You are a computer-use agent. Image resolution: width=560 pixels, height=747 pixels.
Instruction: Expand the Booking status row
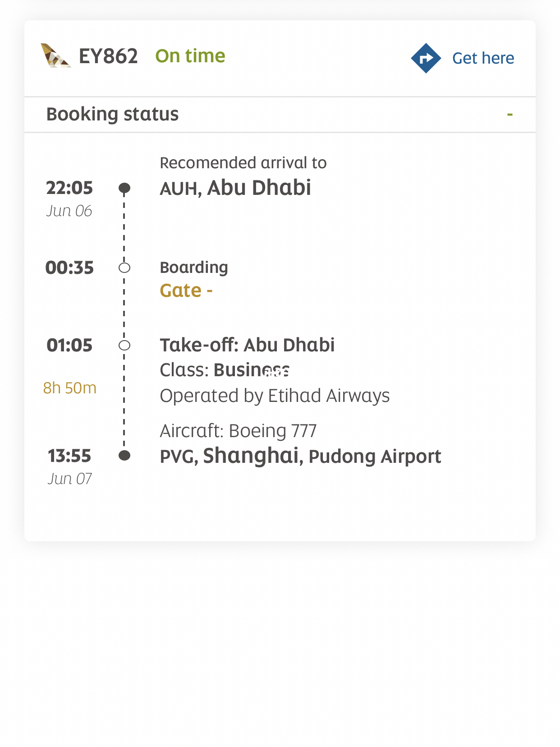click(x=280, y=115)
